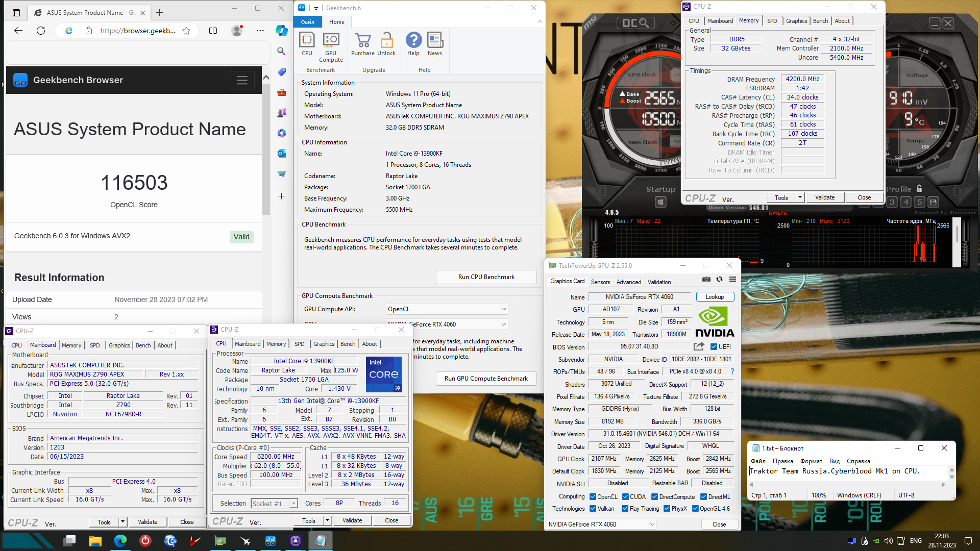980x551 pixels.
Task: Click the Edge address bar URL
Action: (138, 31)
